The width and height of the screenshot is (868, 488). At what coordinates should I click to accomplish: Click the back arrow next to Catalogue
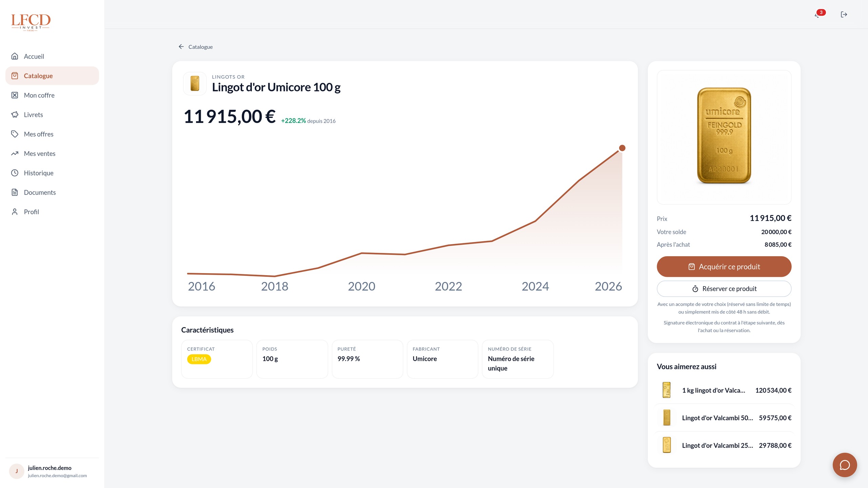tap(181, 47)
